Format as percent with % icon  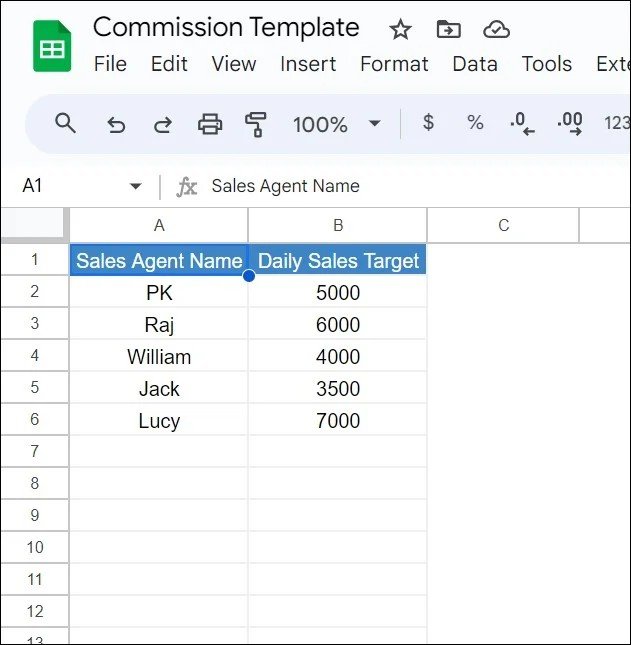tap(475, 123)
